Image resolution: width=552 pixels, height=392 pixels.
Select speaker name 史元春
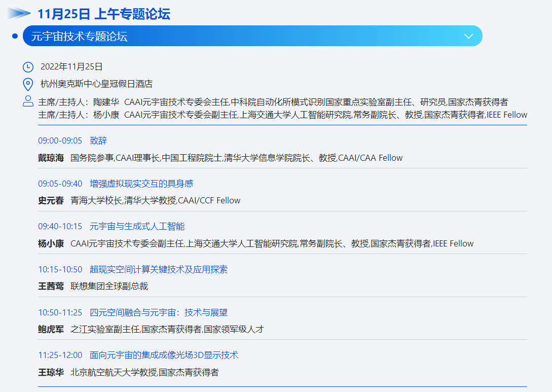point(51,200)
